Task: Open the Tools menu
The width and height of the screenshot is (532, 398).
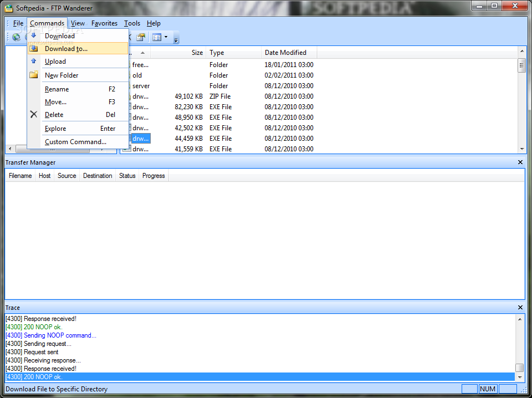Action: click(x=132, y=23)
